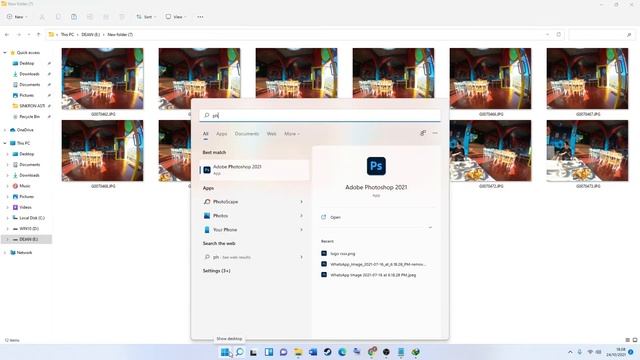The height and width of the screenshot is (360, 640).
Task: Click the search feedback icon in panel
Action: tap(423, 133)
